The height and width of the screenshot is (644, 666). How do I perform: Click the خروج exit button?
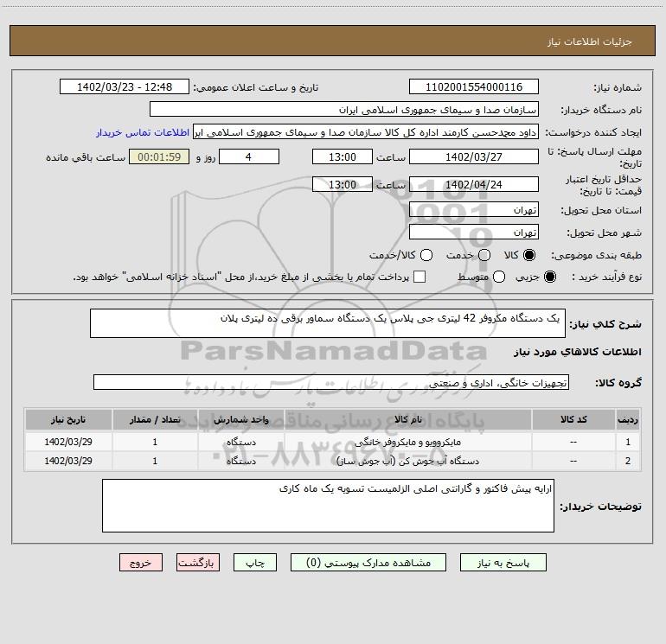pos(141,563)
